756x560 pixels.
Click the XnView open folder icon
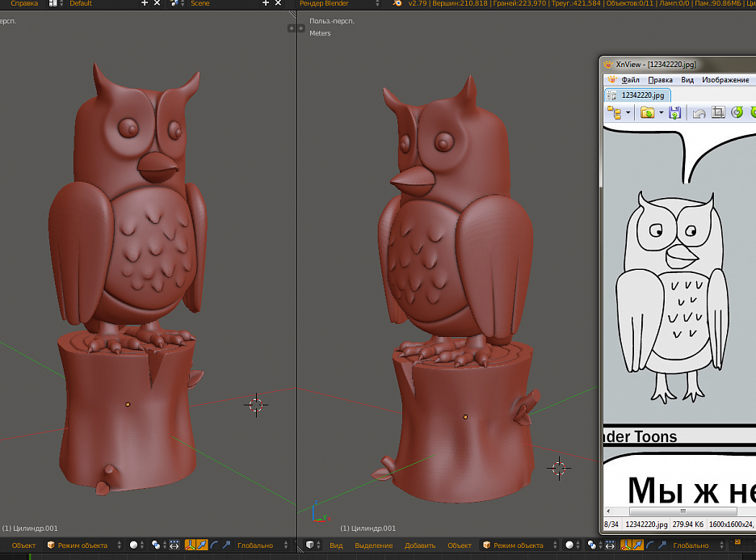point(647,113)
